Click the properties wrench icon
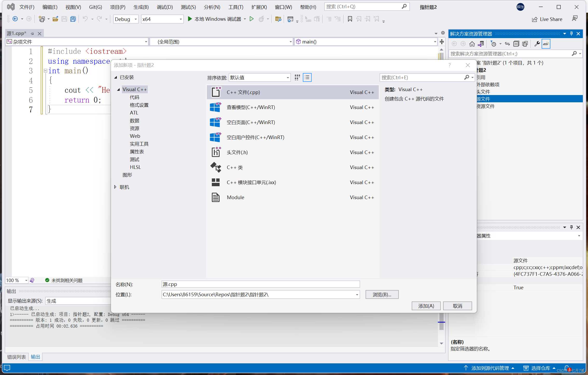The height and width of the screenshot is (375, 588). [x=537, y=44]
